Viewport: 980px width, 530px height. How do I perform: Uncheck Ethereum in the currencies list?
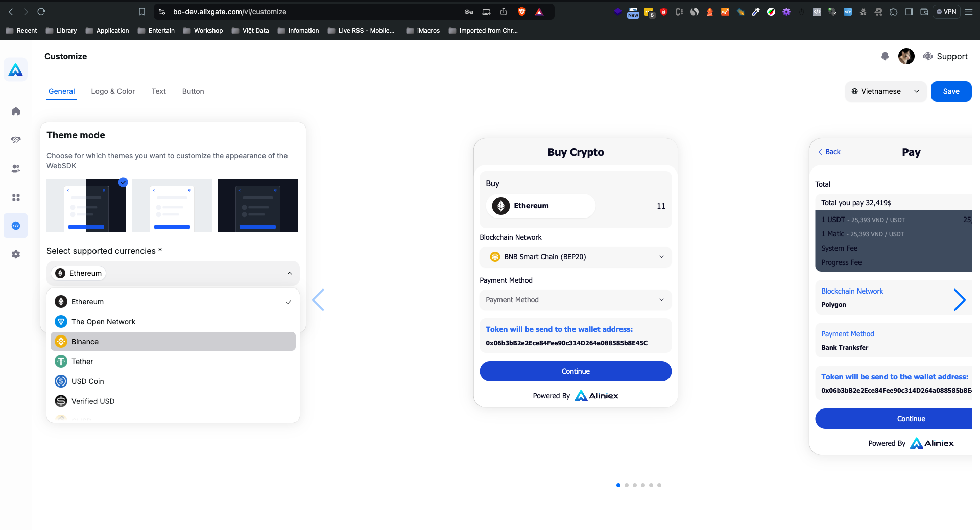pos(173,301)
